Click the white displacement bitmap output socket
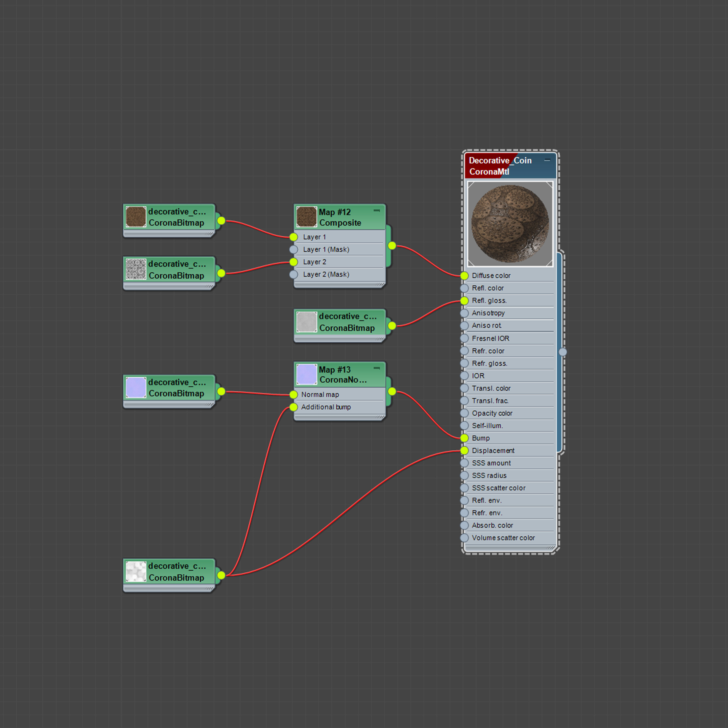The height and width of the screenshot is (728, 728). tap(221, 575)
